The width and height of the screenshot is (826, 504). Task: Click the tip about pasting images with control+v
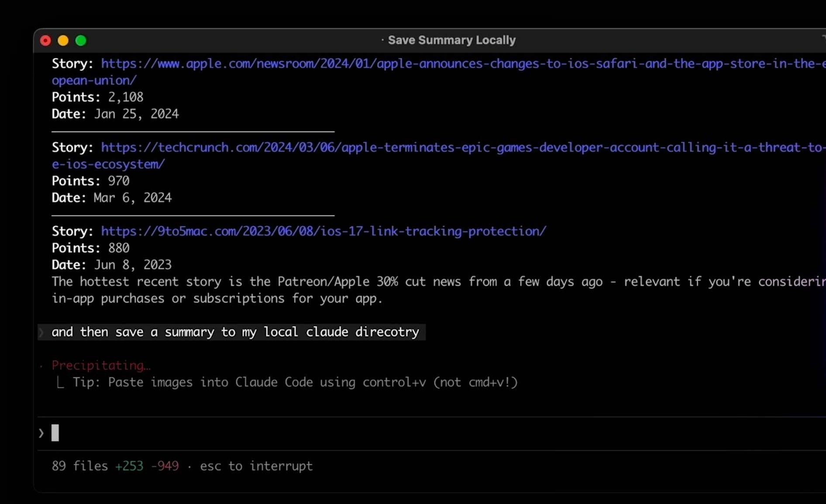295,382
